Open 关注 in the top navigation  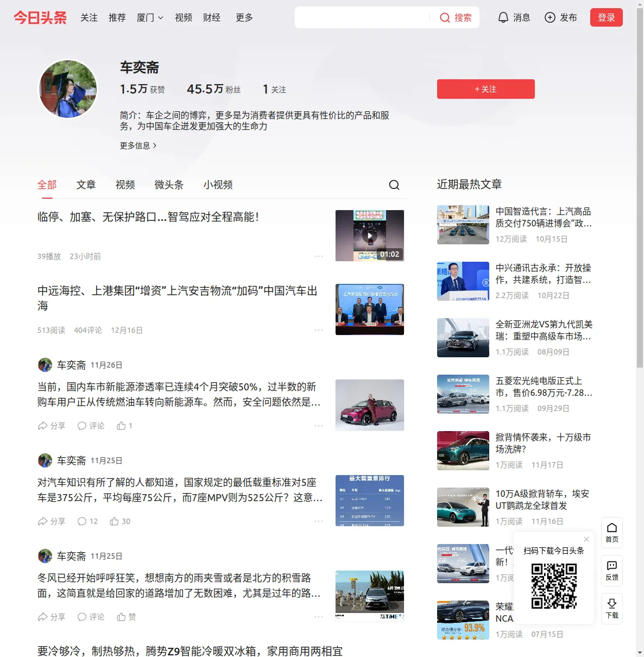(x=89, y=17)
